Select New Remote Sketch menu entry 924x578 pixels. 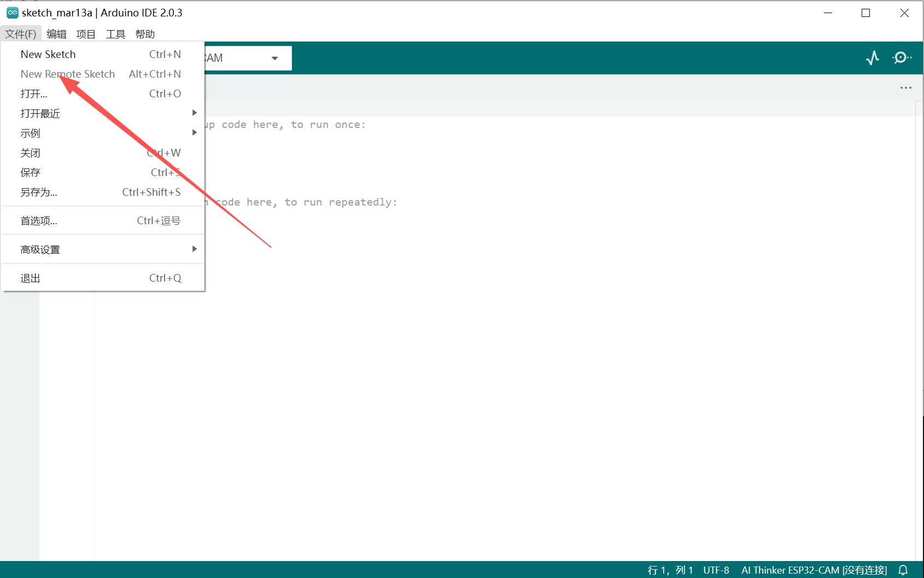103,74
